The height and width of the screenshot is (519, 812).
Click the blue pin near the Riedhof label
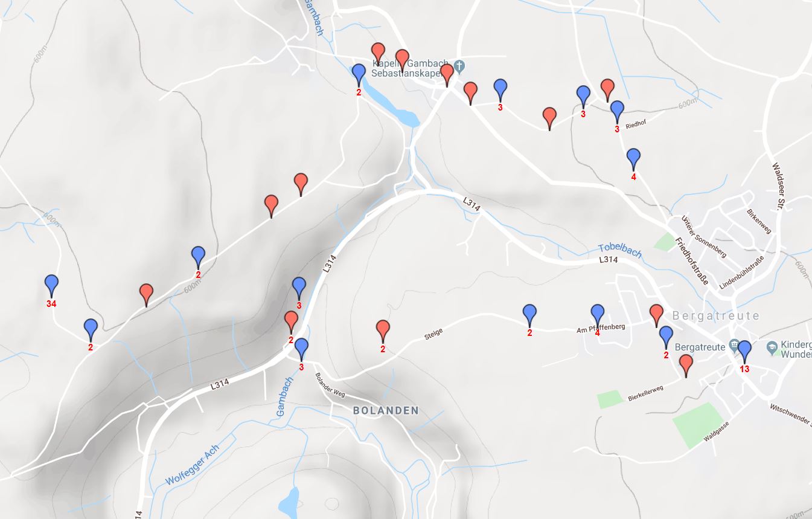[x=617, y=111]
